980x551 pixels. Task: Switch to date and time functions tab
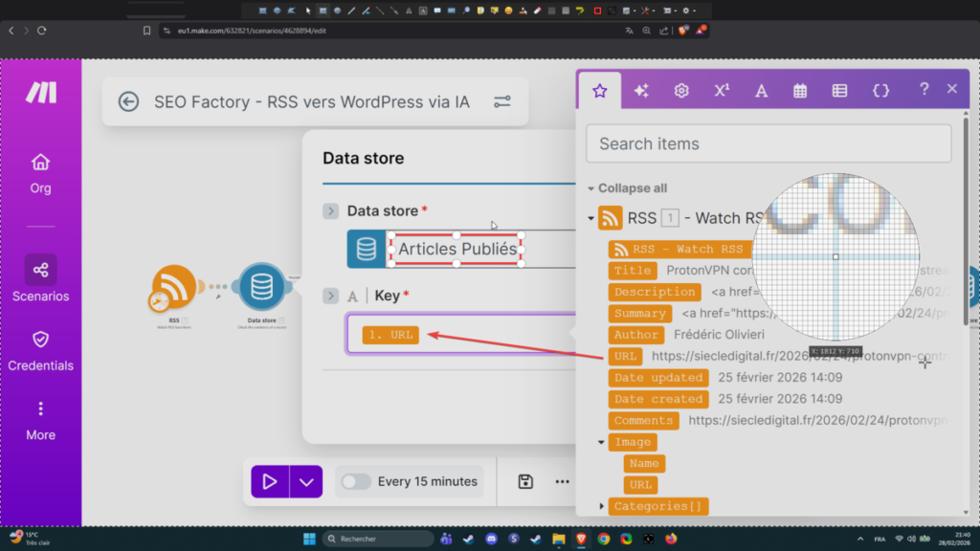tap(800, 90)
